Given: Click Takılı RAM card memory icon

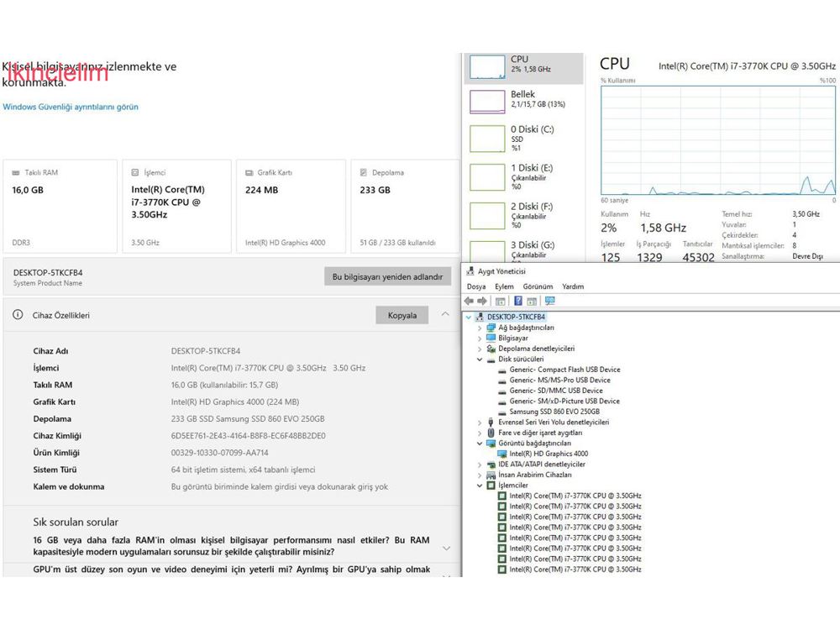Looking at the screenshot, I should click(15, 172).
